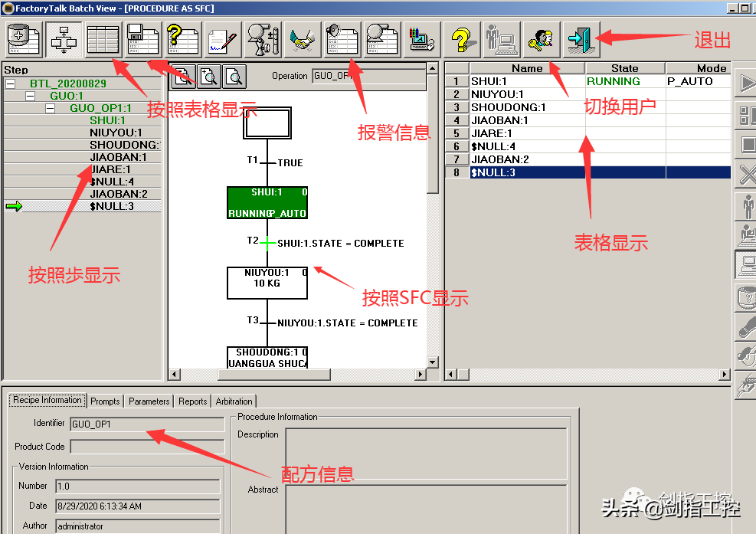Viewport: 756px width, 534px height.
Task: Select the NIUYOU:1 row in the table
Action: [527, 94]
